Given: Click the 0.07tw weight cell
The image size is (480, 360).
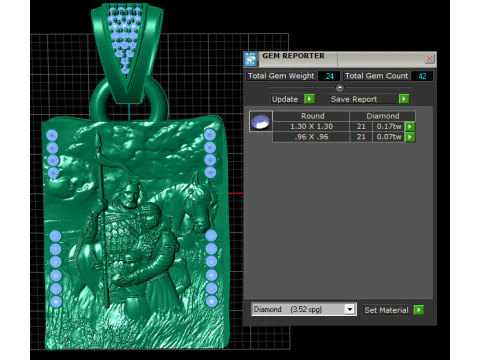Looking at the screenshot, I should pos(389,137).
